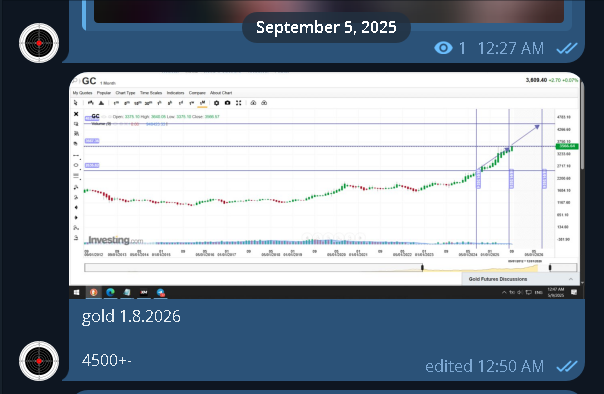
Task: Toggle fullscreen icon in chart toolbar
Action: (x=238, y=103)
